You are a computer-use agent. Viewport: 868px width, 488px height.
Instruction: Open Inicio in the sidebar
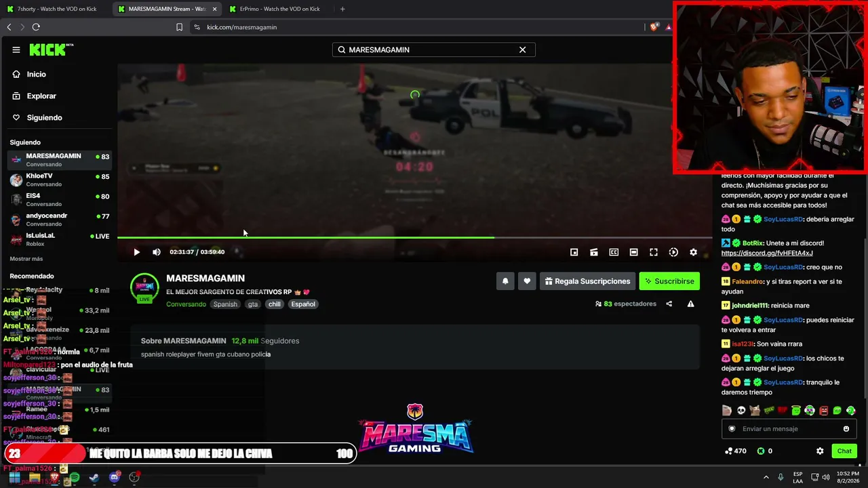30,75
